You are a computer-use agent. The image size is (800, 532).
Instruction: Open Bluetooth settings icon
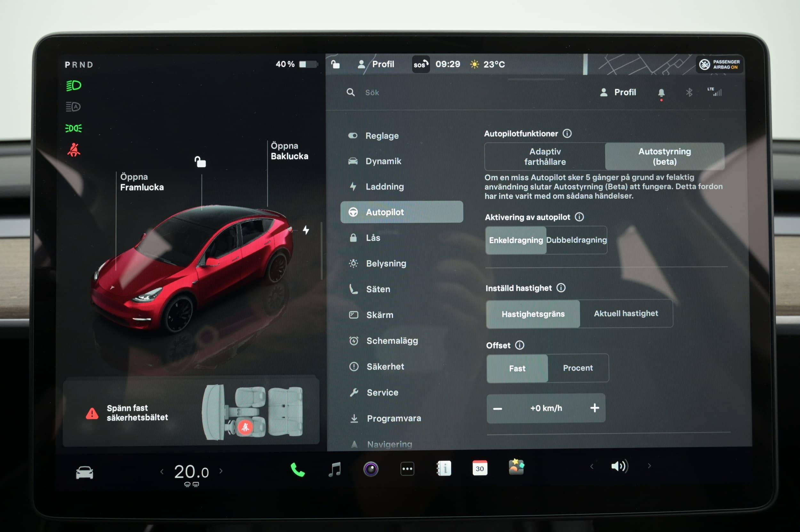pos(689,92)
